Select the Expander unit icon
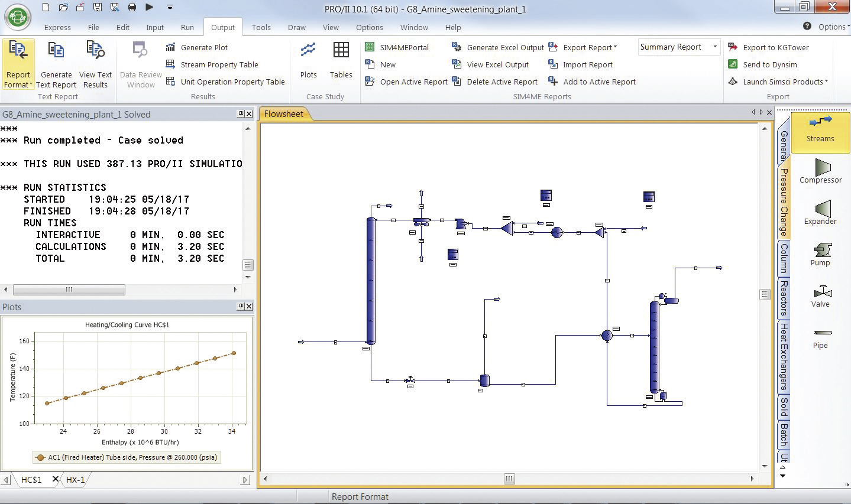851x504 pixels. [x=820, y=212]
